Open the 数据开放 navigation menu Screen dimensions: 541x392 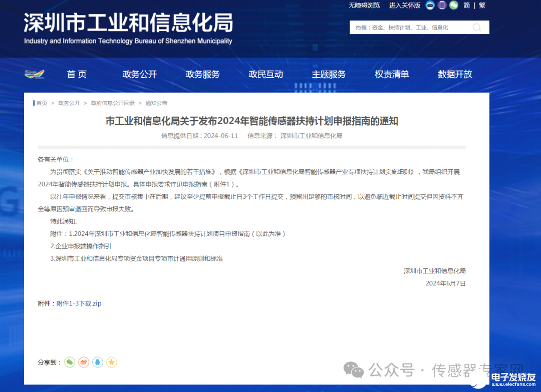(x=455, y=74)
